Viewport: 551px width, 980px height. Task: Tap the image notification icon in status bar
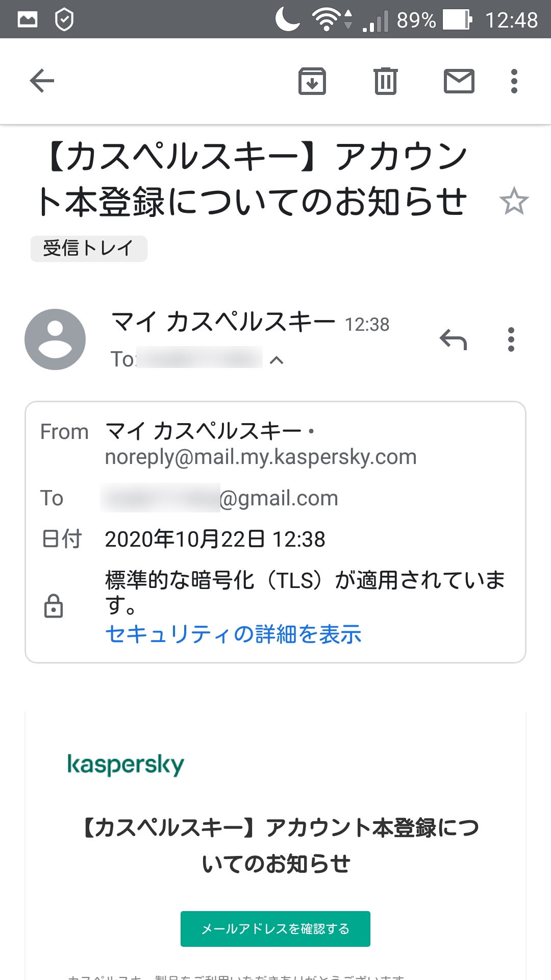(x=28, y=20)
